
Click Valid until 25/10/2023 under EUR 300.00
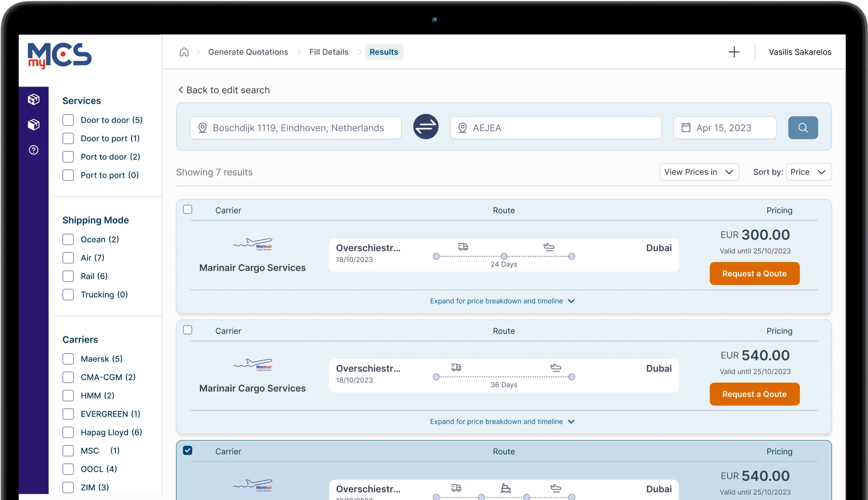(x=755, y=251)
